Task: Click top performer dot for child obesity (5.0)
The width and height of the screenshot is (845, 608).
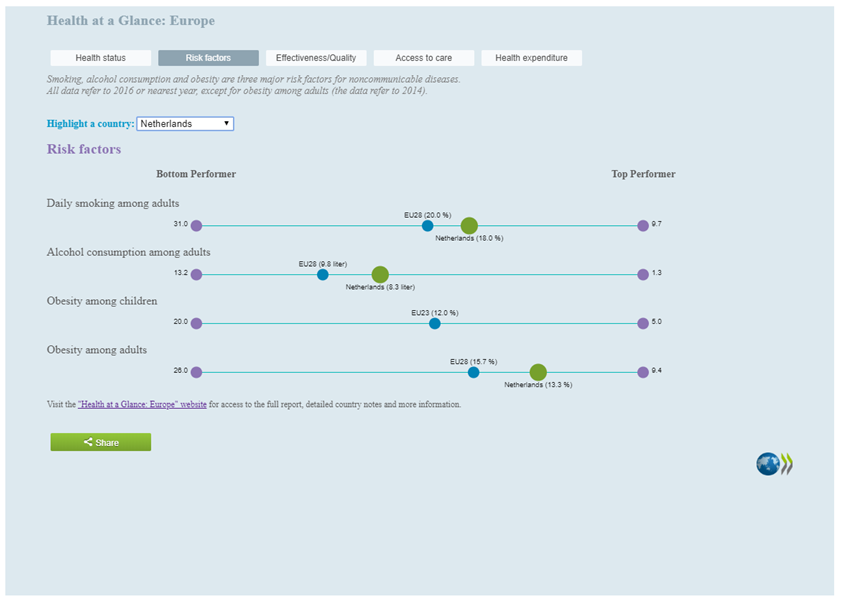Action: (x=643, y=324)
